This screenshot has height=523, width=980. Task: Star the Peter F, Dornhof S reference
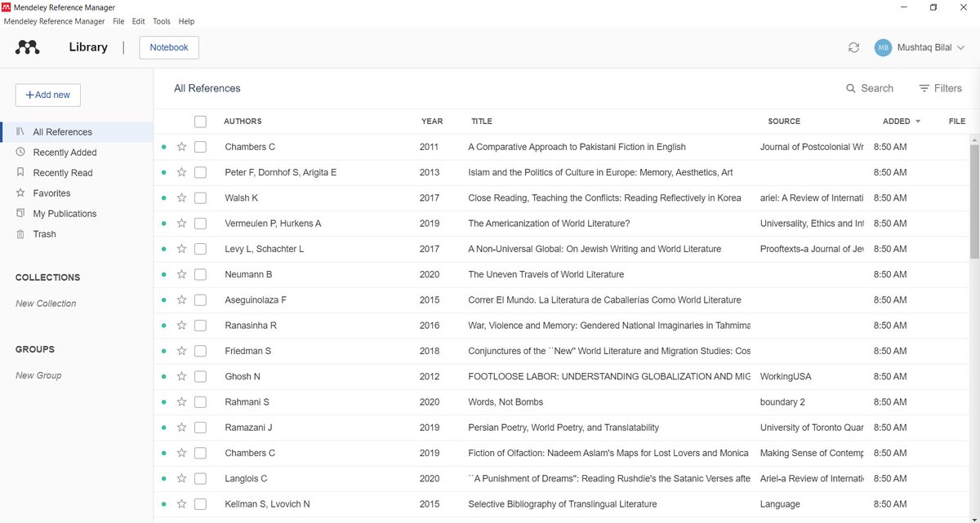182,172
